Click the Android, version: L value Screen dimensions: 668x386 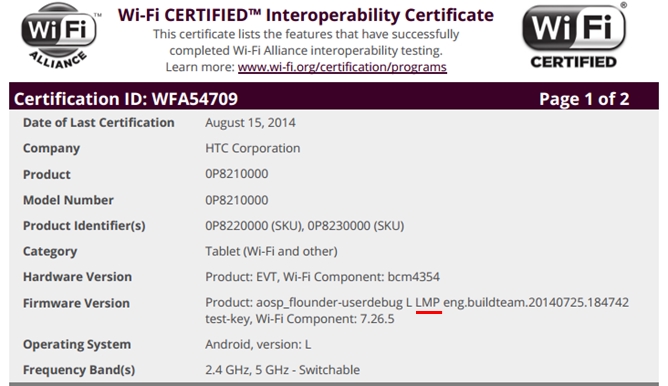pyautogui.click(x=258, y=344)
